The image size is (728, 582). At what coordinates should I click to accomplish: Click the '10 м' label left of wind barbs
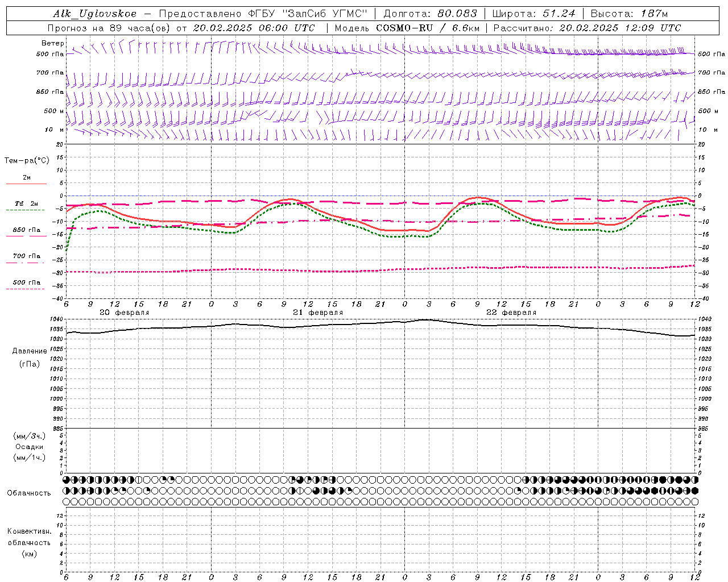pos(55,130)
